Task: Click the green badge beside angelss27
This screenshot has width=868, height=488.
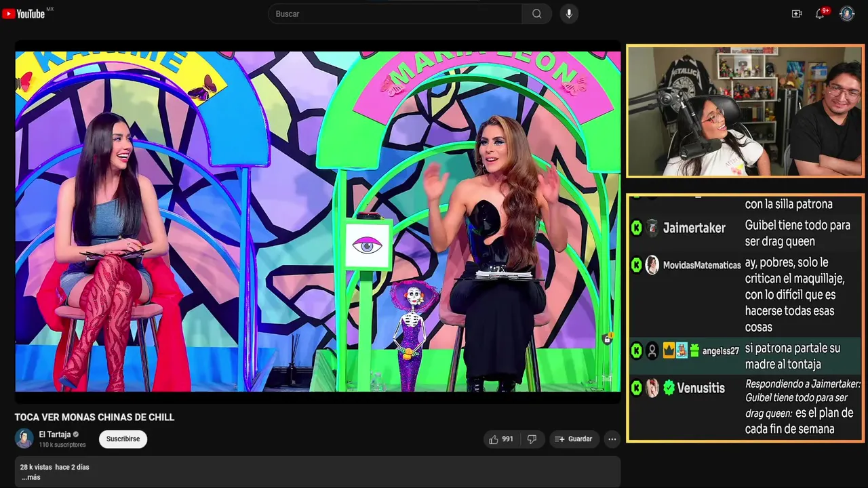Action: pyautogui.click(x=636, y=350)
